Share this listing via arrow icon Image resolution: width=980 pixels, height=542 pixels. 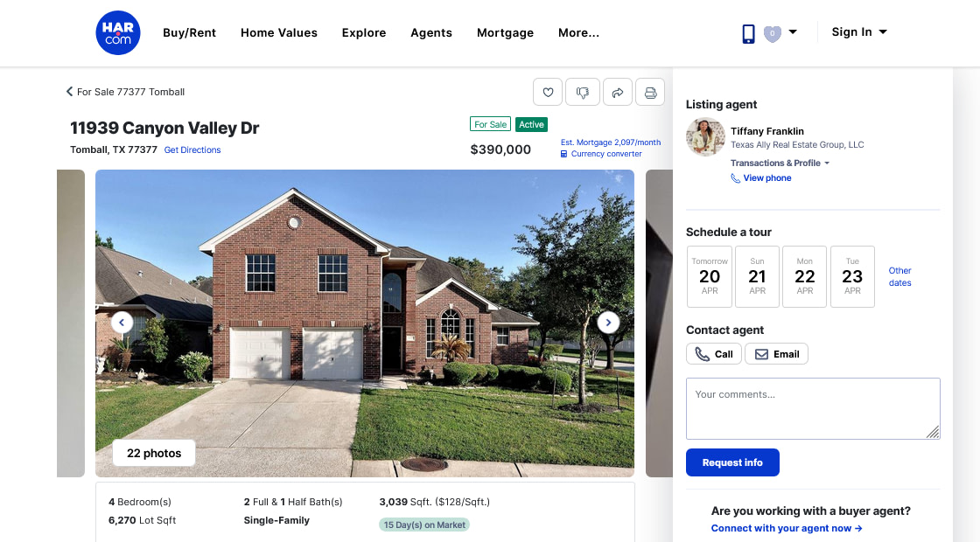(x=618, y=93)
